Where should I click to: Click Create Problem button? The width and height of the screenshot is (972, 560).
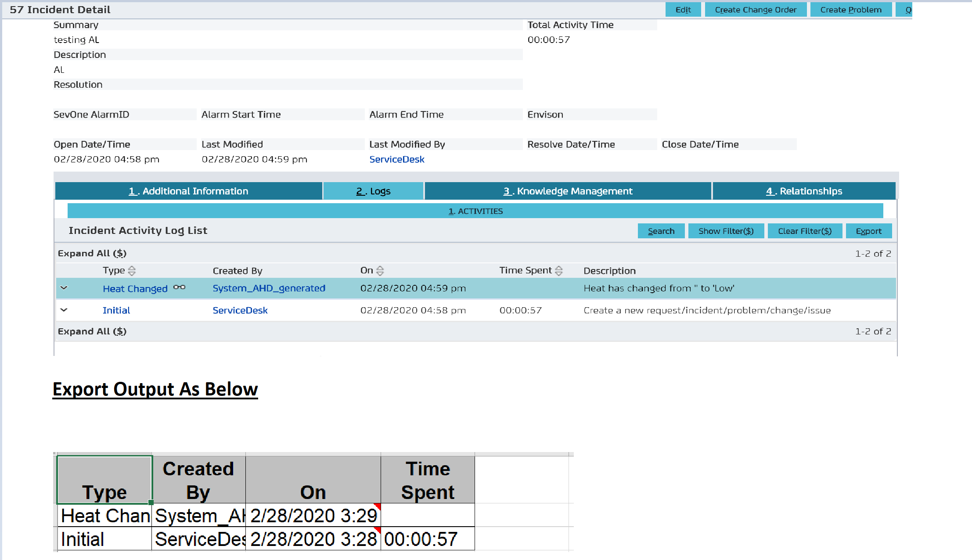click(x=850, y=10)
